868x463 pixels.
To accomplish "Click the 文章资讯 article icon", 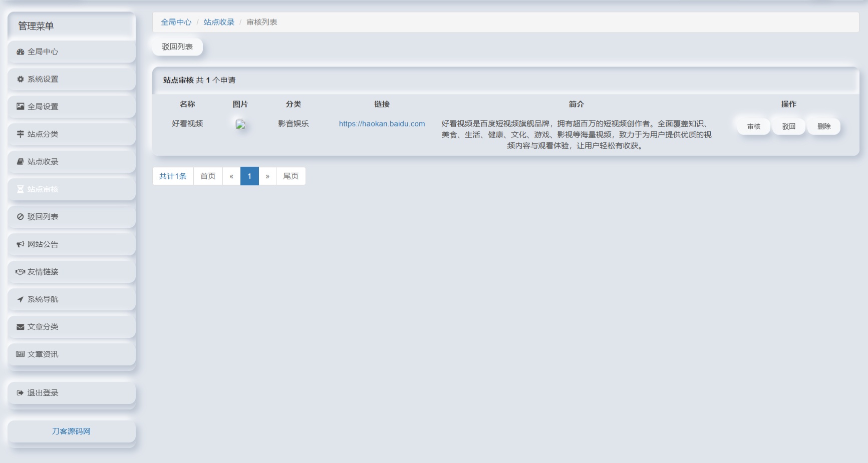I will 20,354.
